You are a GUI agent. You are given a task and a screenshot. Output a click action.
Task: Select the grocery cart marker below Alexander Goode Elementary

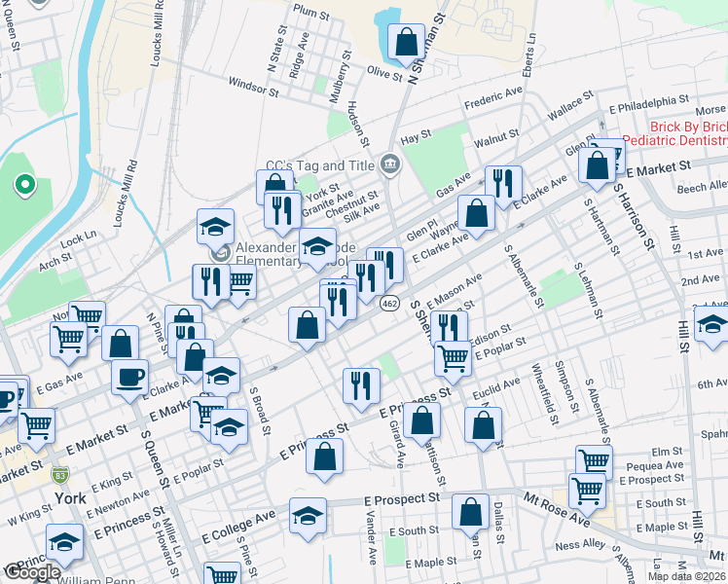point(240,282)
